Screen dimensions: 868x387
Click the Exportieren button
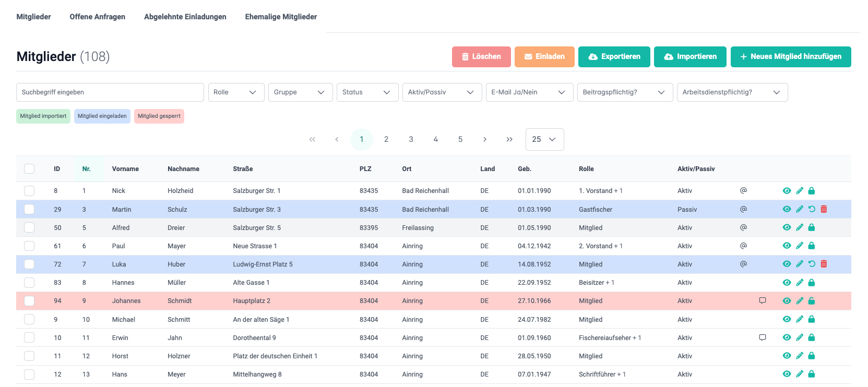pos(614,57)
